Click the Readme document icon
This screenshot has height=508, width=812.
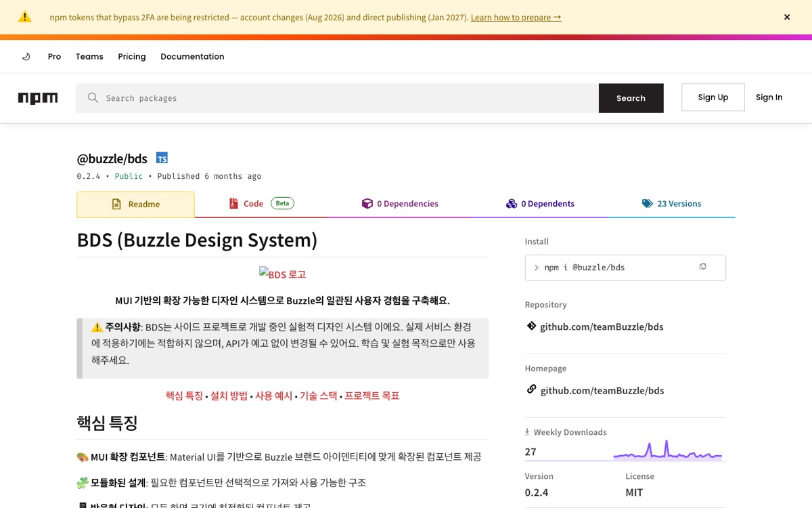pyautogui.click(x=116, y=204)
